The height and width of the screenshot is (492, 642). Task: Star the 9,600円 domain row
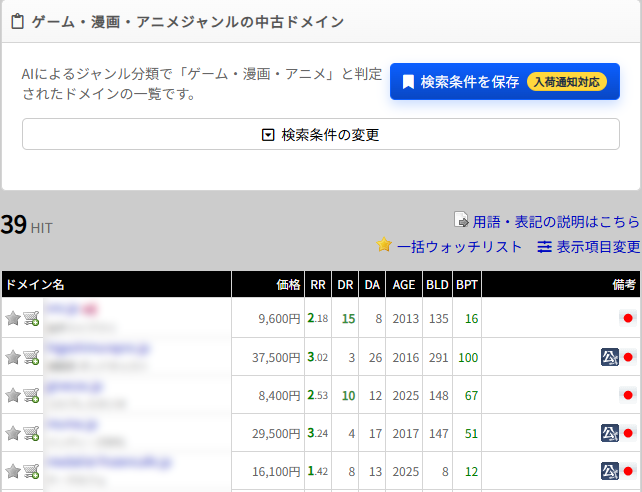point(13,318)
